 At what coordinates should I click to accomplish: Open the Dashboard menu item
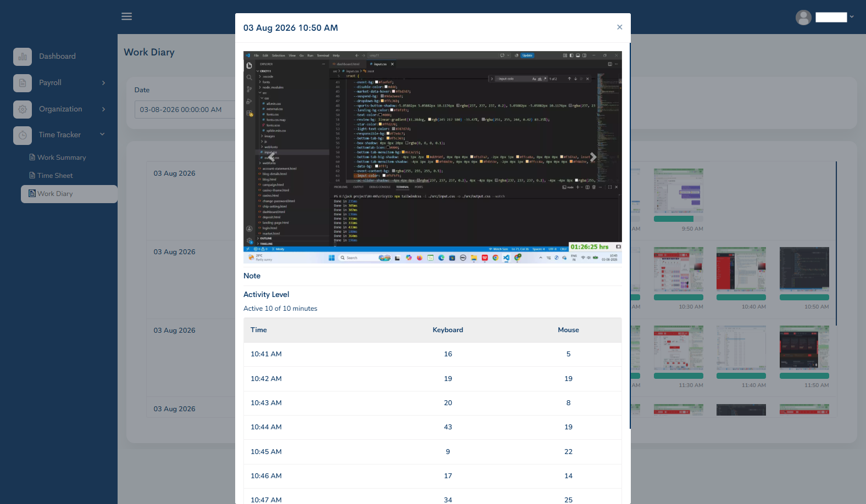click(x=57, y=57)
